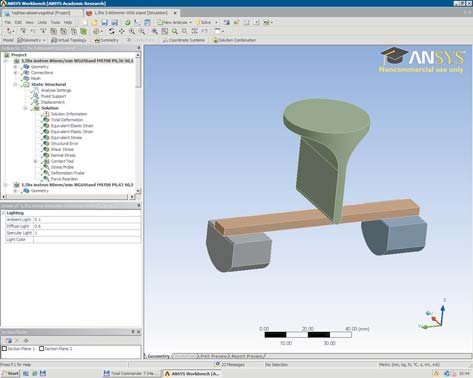Open the Tools menu
Viewport: 473px width, 378px height.
(55, 22)
